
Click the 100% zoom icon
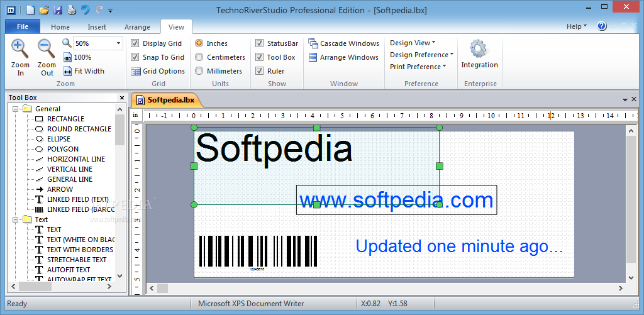pyautogui.click(x=67, y=57)
